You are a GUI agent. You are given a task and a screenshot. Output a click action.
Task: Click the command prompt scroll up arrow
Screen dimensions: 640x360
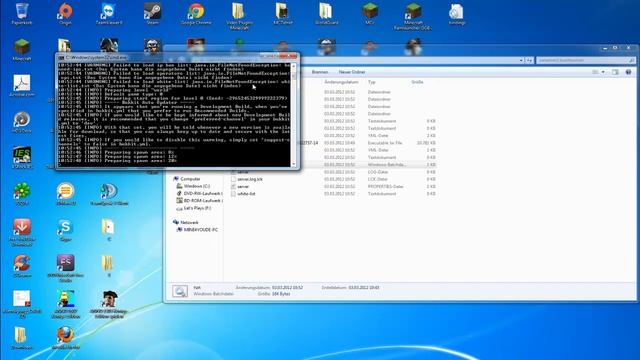click(293, 66)
